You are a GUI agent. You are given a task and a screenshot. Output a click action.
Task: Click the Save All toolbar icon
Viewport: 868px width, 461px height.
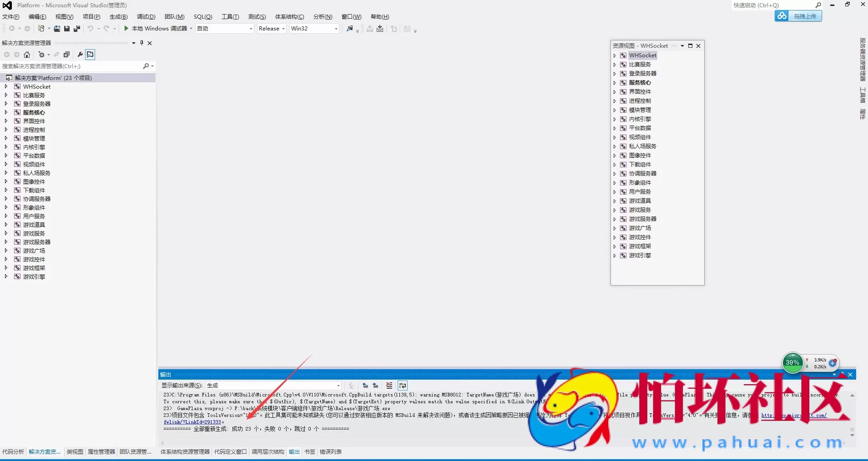(x=77, y=29)
